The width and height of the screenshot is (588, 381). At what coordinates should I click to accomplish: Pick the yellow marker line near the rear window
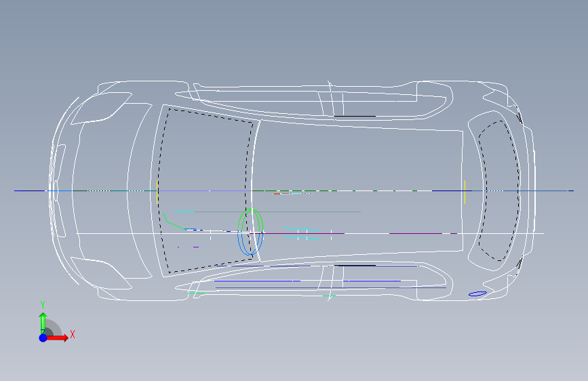pos(465,192)
